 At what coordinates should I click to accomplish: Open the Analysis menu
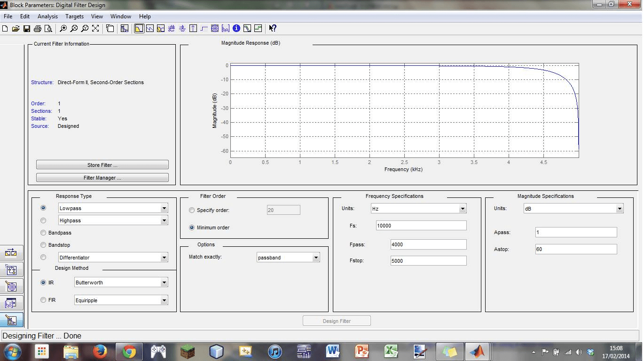click(x=47, y=16)
